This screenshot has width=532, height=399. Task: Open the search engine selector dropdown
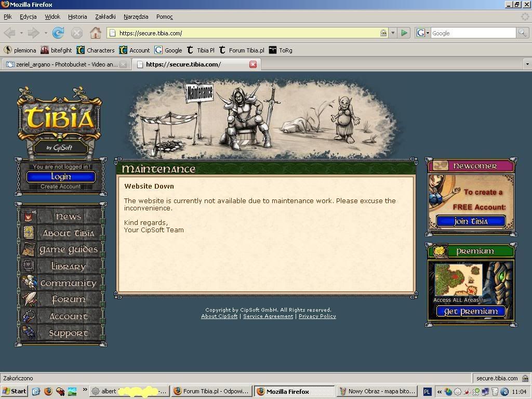tap(423, 33)
